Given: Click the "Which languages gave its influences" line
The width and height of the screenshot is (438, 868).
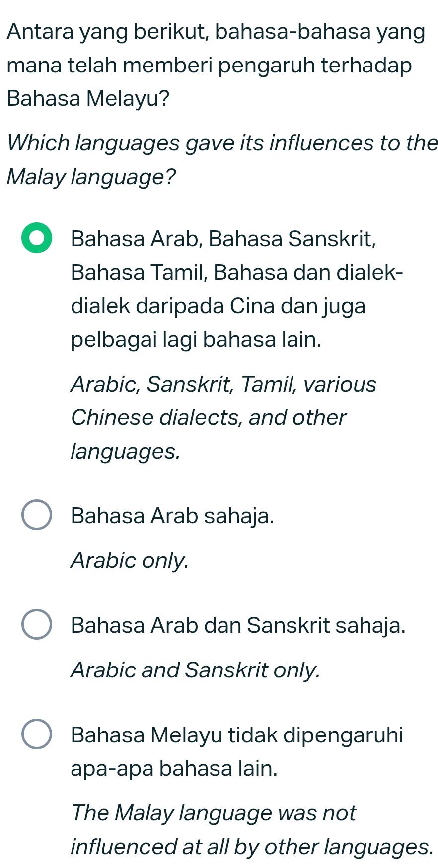Looking at the screenshot, I should pos(222,143).
